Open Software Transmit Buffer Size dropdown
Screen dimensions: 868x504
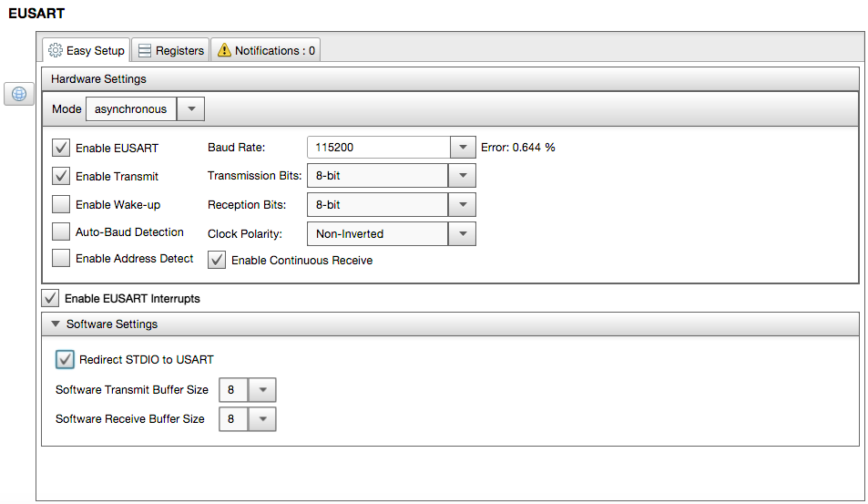coord(262,390)
